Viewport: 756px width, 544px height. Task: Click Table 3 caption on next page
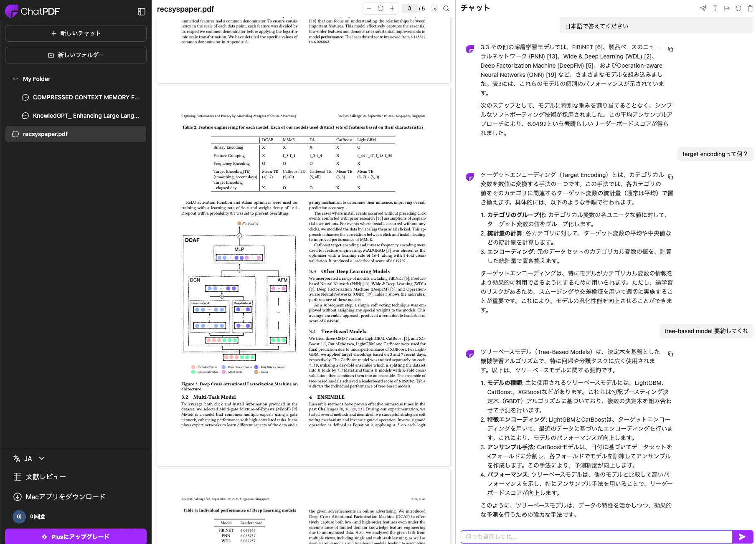click(x=239, y=510)
